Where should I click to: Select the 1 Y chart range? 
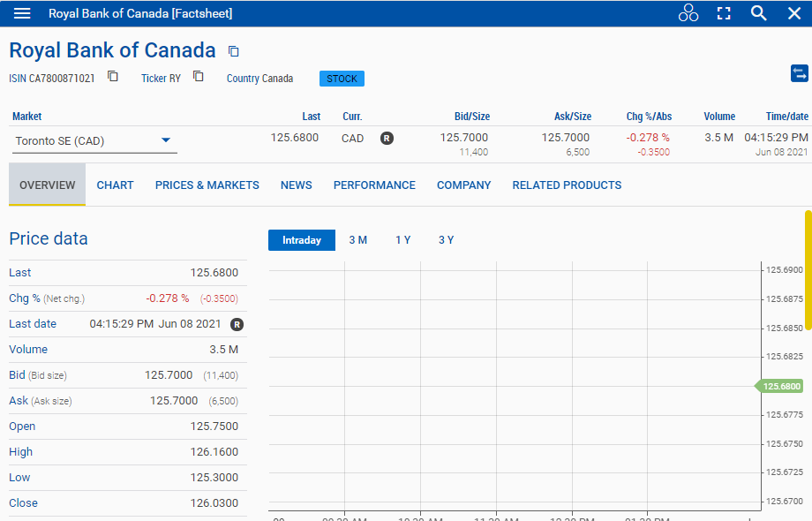402,240
